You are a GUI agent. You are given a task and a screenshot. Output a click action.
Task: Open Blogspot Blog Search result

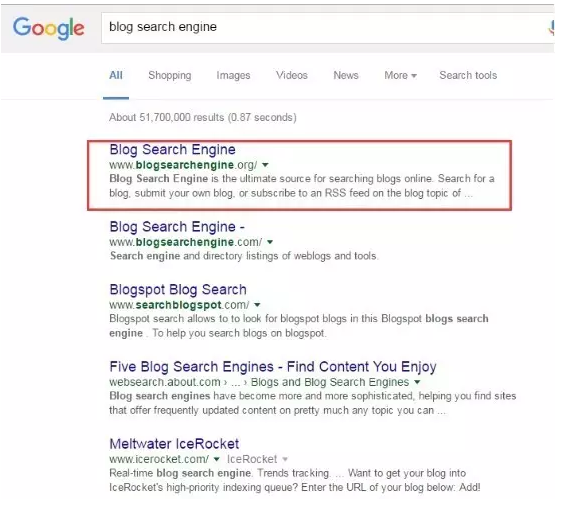[178, 290]
